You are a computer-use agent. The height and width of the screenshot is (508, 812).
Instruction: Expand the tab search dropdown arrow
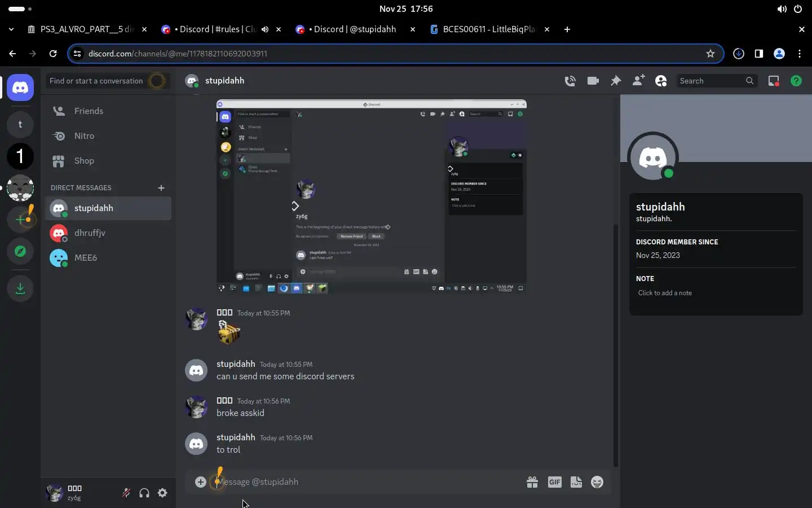[11, 29]
